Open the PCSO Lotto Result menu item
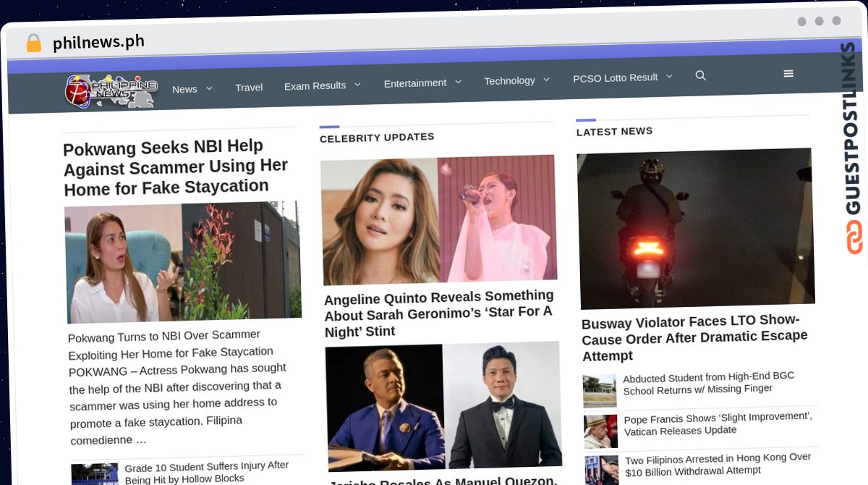Viewport: 868px width, 485px height. point(616,77)
